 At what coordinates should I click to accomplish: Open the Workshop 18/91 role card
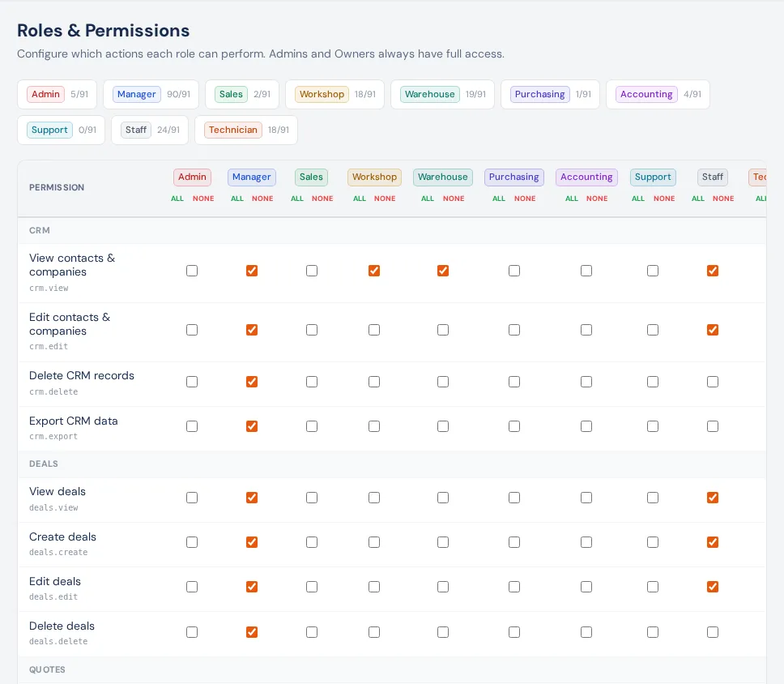[x=335, y=94]
